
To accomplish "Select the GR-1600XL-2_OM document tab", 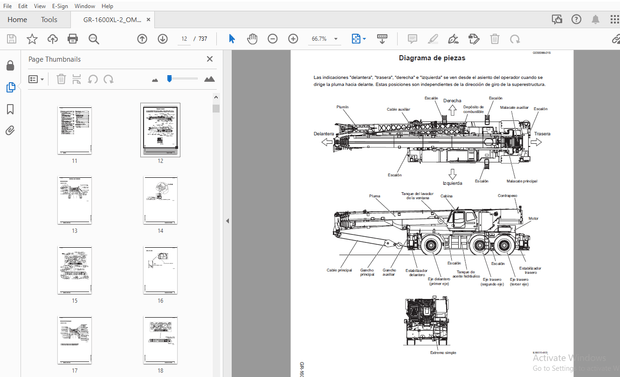I will click(112, 19).
